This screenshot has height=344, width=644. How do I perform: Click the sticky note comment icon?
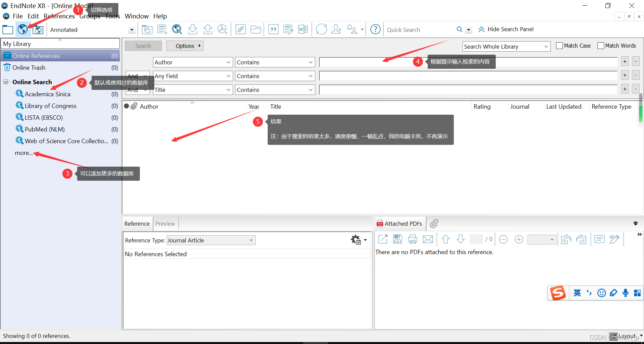pos(599,239)
